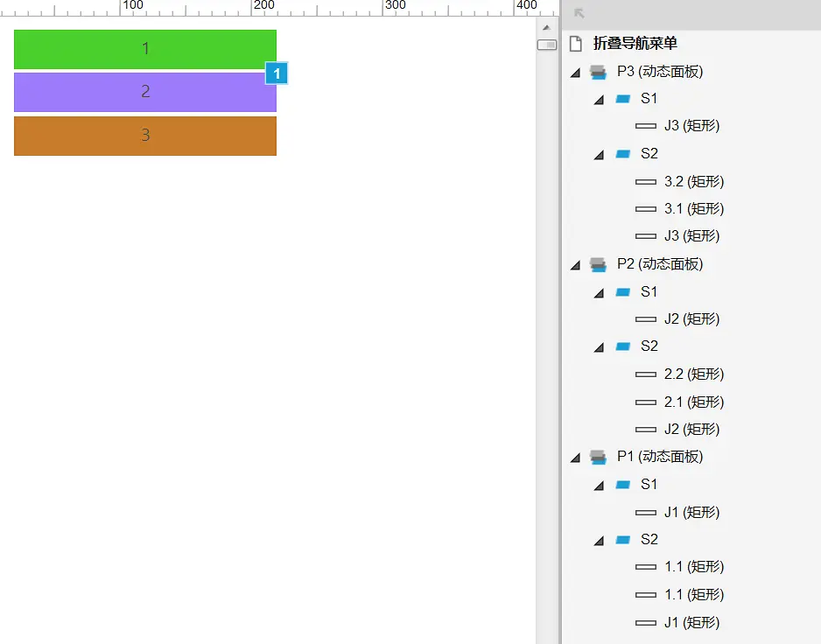
Task: Collapse the S2 state under P1
Action: click(599, 541)
